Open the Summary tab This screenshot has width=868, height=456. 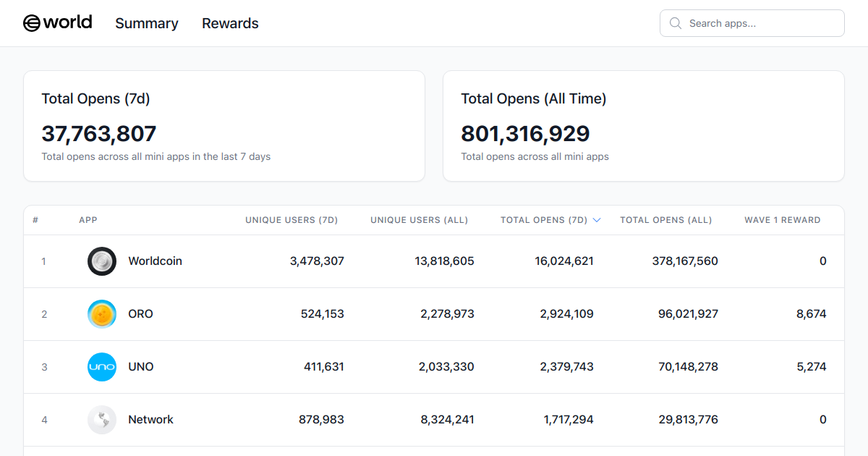(147, 23)
